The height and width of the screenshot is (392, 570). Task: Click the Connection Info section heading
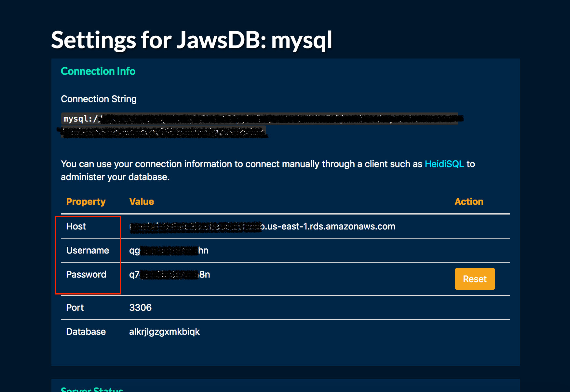[x=98, y=71]
